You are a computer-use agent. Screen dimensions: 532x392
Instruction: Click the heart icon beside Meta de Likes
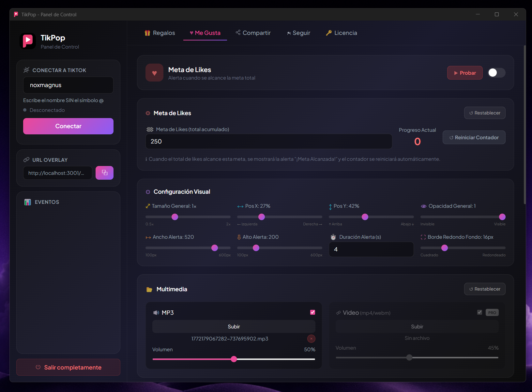point(154,73)
